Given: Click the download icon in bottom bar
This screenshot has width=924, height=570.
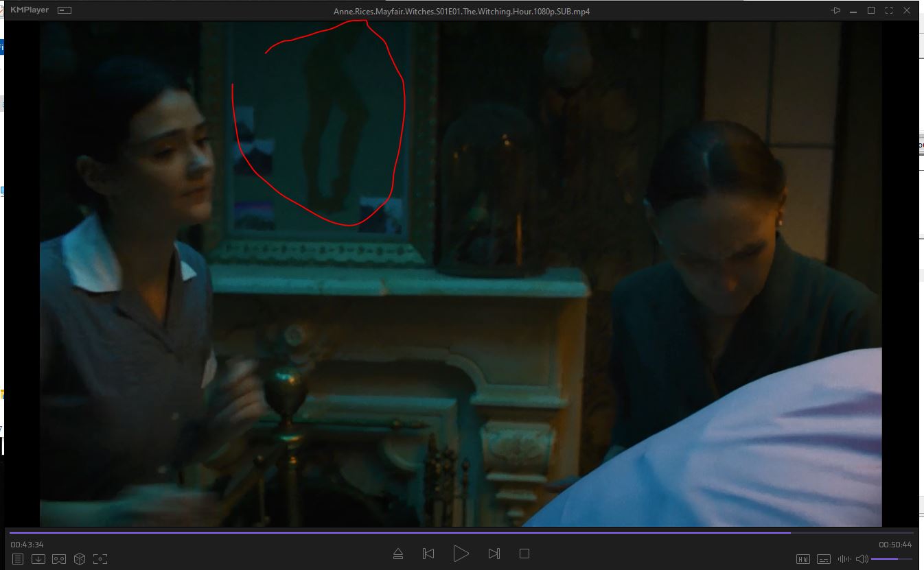Looking at the screenshot, I should [x=38, y=559].
